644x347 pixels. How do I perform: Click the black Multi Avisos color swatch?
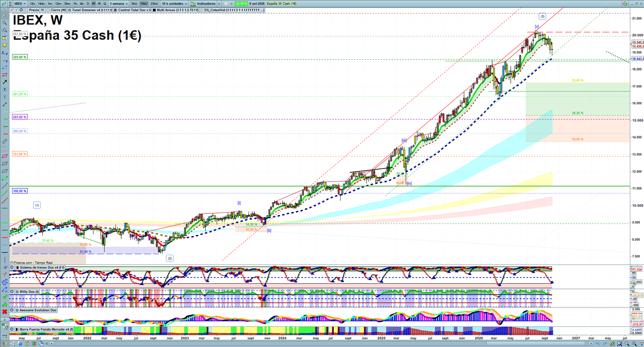click(x=155, y=10)
